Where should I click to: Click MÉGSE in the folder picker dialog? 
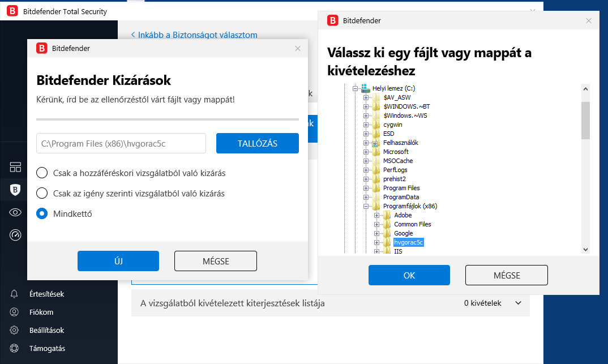pos(507,275)
